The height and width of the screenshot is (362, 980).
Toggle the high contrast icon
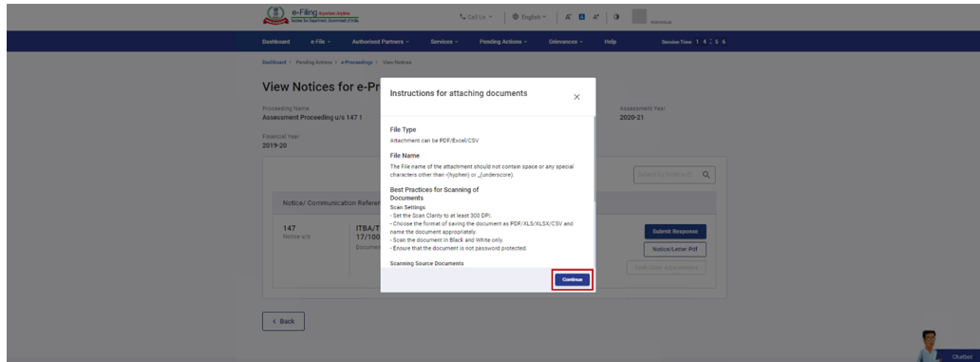[x=616, y=17]
